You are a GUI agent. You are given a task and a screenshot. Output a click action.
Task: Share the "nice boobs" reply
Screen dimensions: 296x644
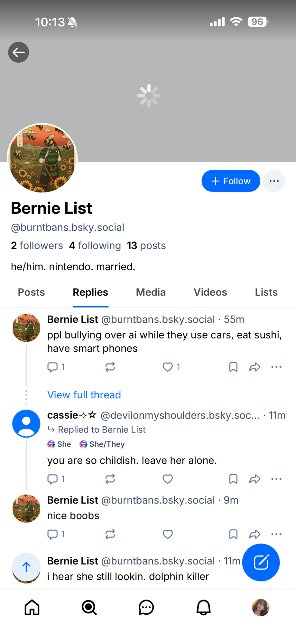point(255,534)
